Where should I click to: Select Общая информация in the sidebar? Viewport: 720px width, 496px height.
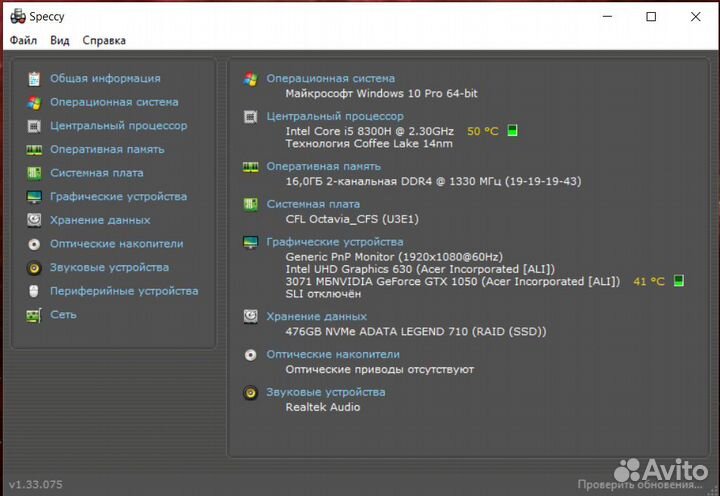click(105, 79)
